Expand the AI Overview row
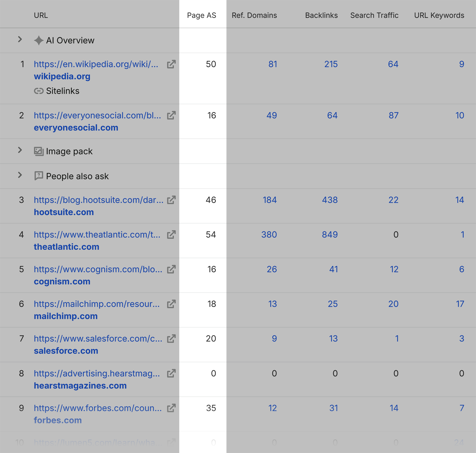 click(20, 40)
